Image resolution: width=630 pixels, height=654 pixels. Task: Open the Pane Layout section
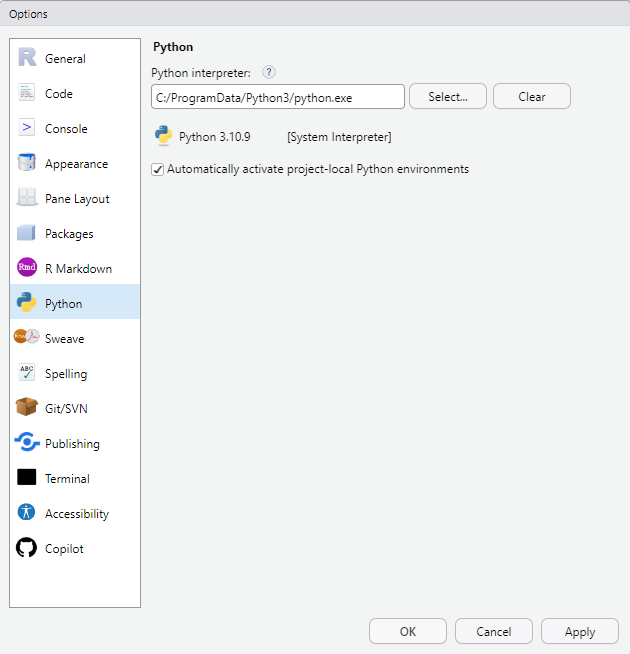(75, 199)
